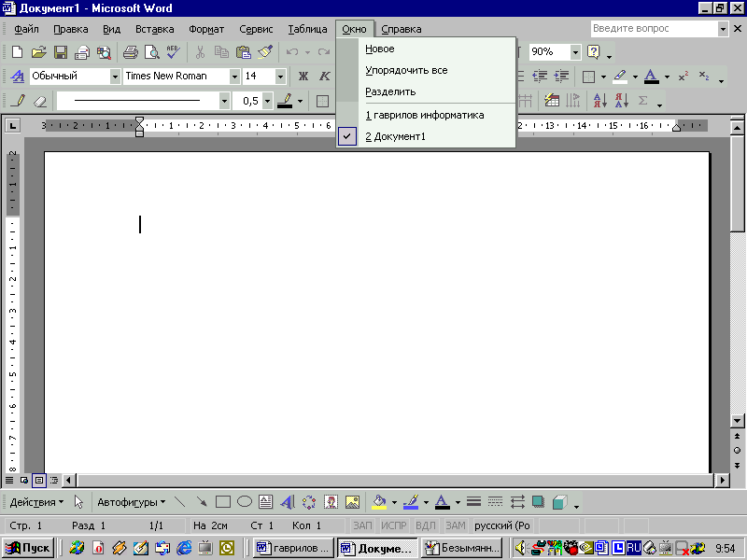Viewport: 747px width, 560px height.
Task: Insert WordArt from drawing toolbar
Action: coord(288,502)
